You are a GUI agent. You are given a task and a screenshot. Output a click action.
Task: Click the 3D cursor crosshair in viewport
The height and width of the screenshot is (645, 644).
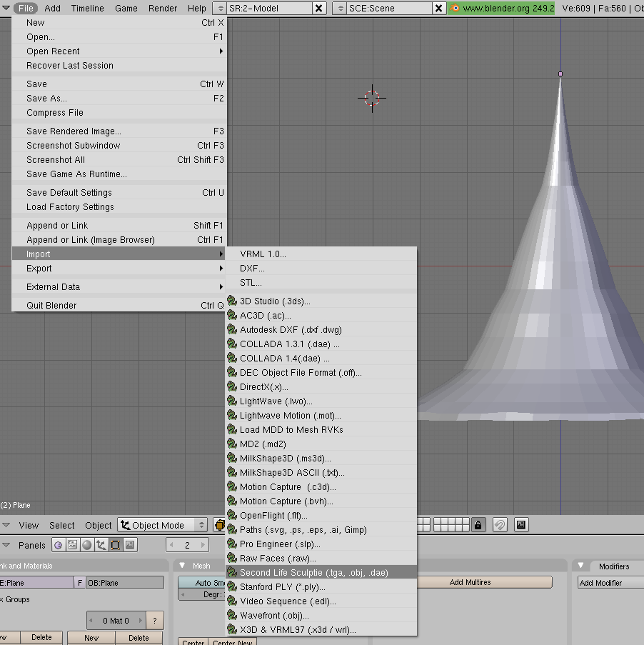pyautogui.click(x=372, y=99)
